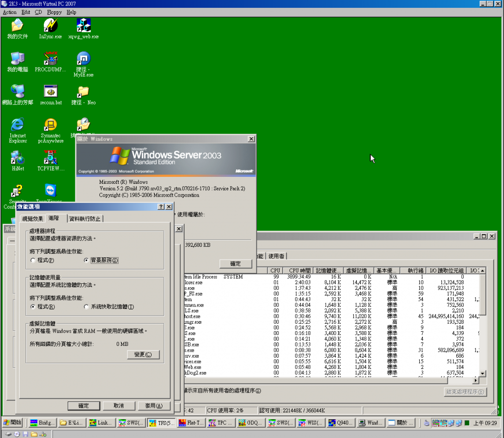Open 我的電腦 desktop icon
The height and width of the screenshot is (438, 504).
click(17, 62)
